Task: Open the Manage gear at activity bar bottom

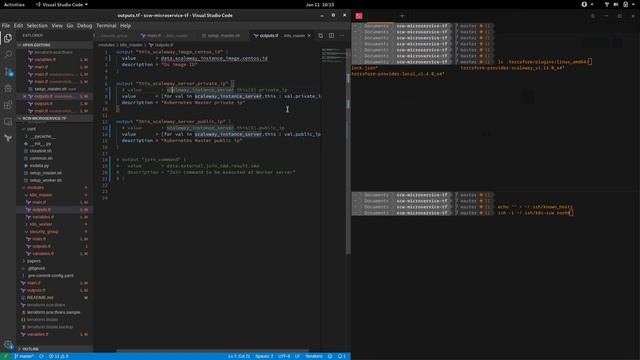Action: pyautogui.click(x=8, y=344)
